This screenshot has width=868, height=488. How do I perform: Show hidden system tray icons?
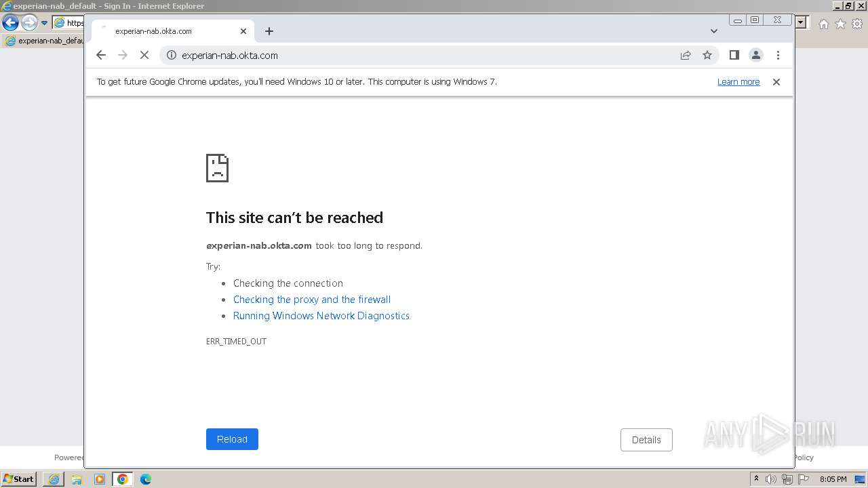tap(756, 479)
